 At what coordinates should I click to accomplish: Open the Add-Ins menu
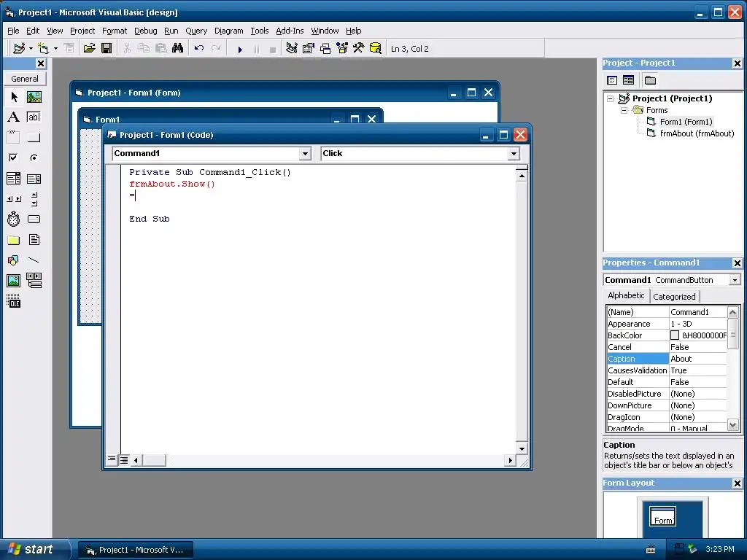pos(290,31)
